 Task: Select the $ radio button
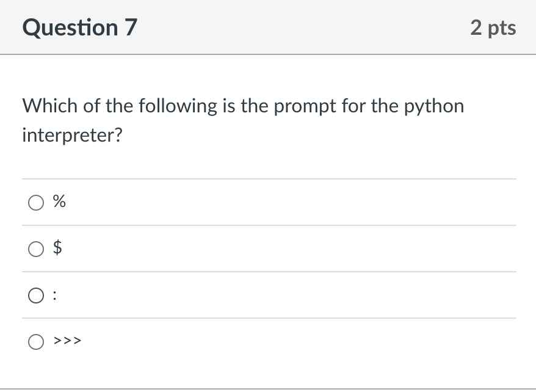point(36,249)
